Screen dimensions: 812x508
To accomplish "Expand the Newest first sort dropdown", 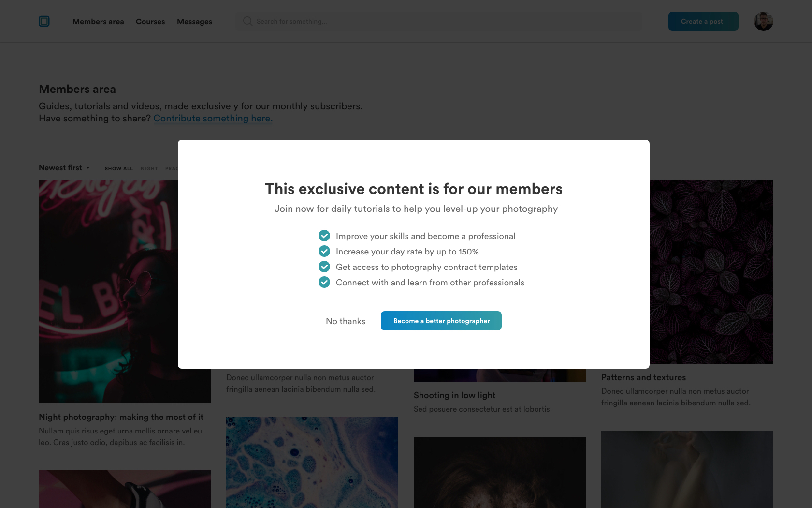I will 64,168.
